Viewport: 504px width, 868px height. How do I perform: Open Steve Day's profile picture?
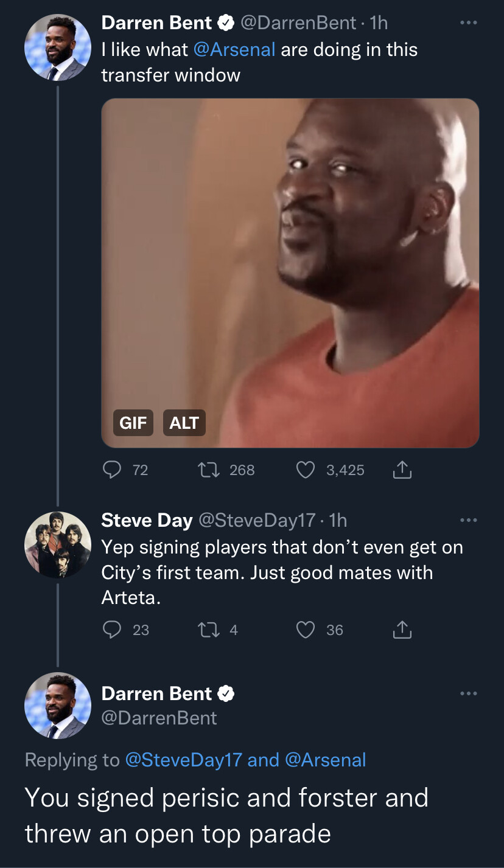57,545
